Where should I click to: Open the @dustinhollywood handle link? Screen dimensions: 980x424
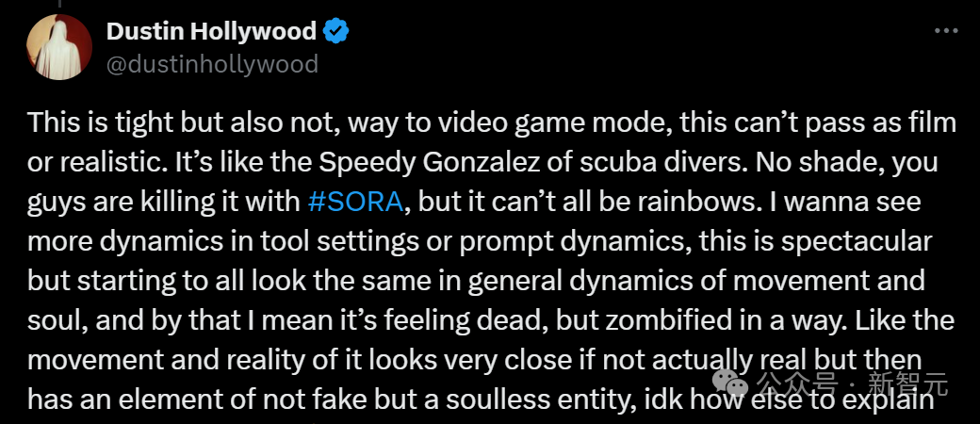tap(211, 63)
